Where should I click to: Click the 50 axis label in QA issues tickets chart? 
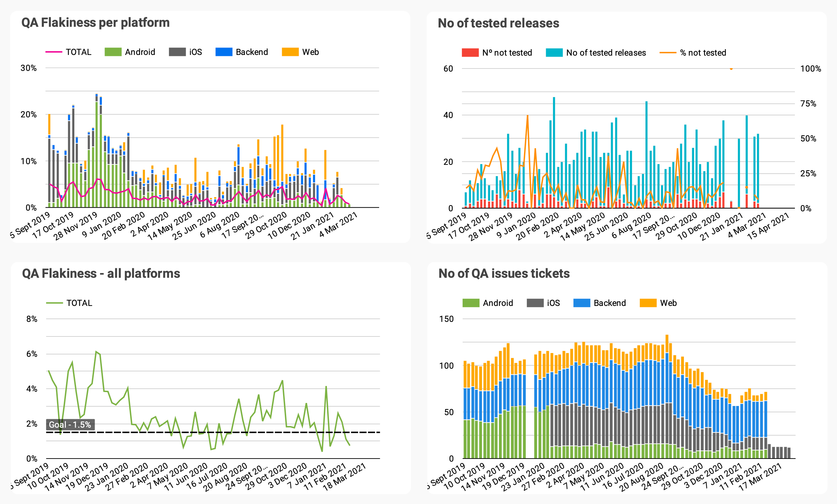449,412
